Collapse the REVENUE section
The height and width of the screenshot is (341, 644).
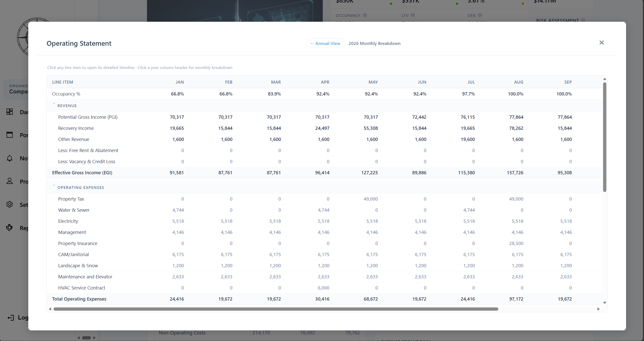(x=54, y=104)
